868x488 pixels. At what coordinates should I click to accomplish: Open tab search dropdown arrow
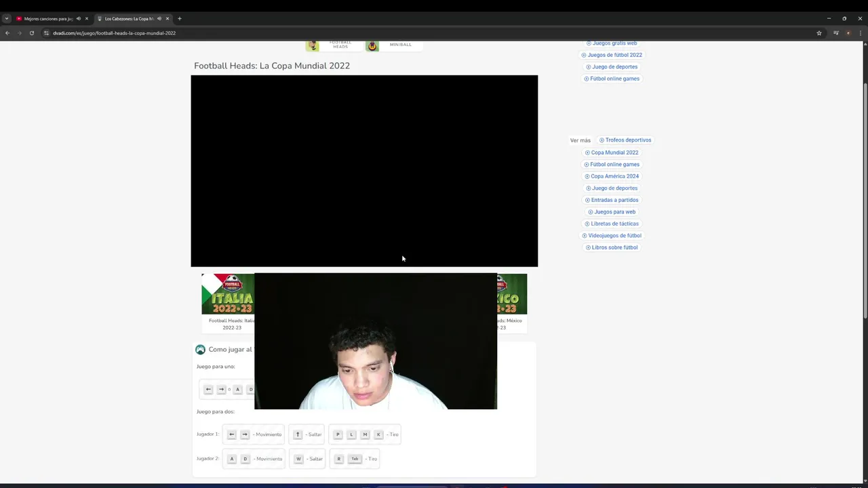click(x=7, y=18)
